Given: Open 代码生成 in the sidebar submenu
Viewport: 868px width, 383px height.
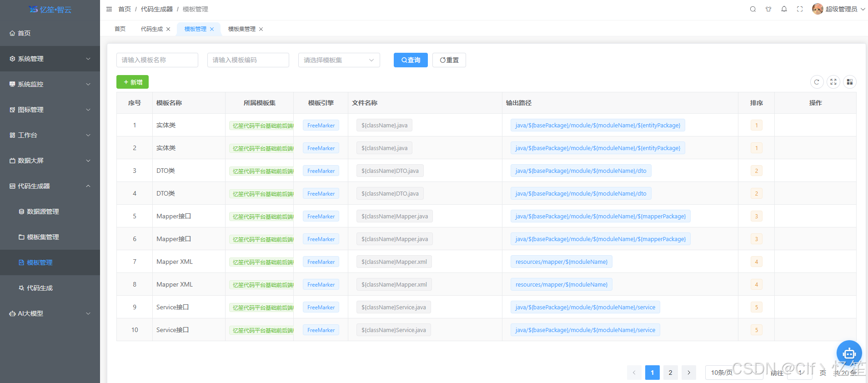Looking at the screenshot, I should 50,288.
